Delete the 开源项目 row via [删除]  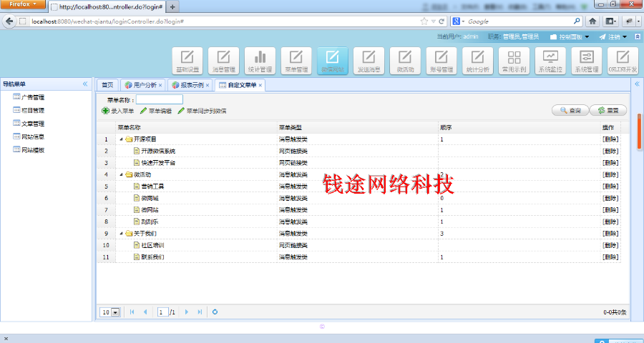point(610,139)
